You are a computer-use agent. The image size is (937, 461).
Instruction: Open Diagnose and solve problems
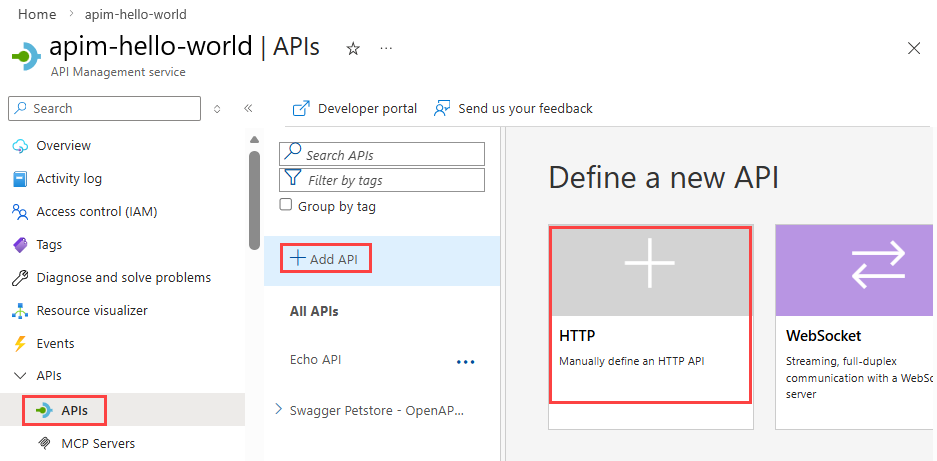pyautogui.click(x=123, y=277)
